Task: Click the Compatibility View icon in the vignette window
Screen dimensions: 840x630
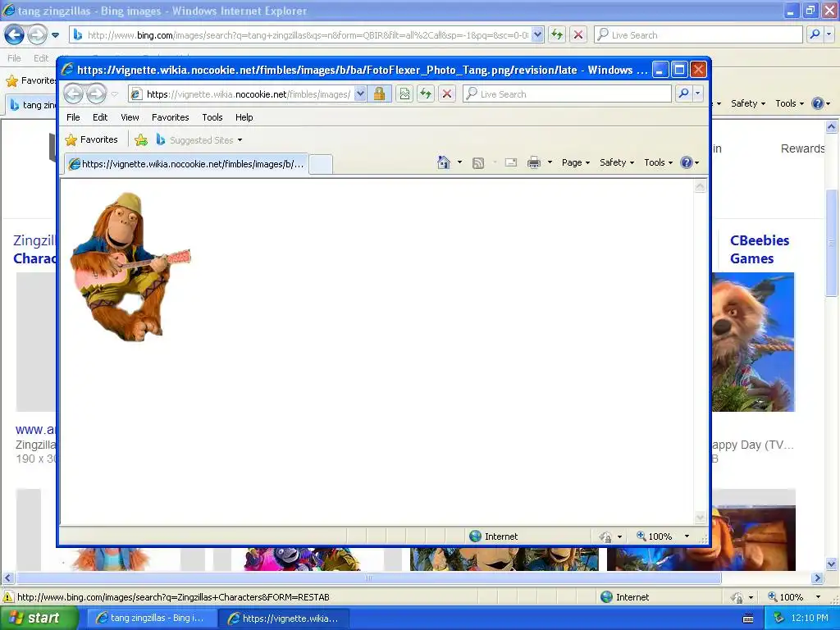Action: point(404,94)
